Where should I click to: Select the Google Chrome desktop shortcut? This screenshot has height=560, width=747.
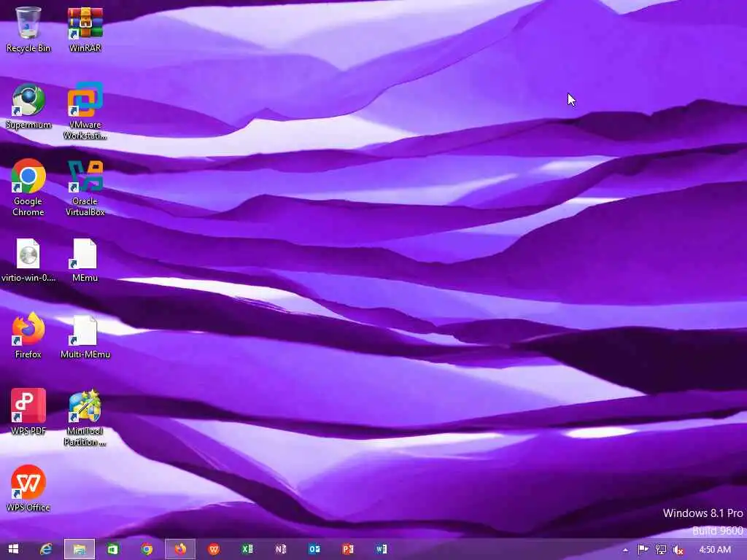[28, 187]
